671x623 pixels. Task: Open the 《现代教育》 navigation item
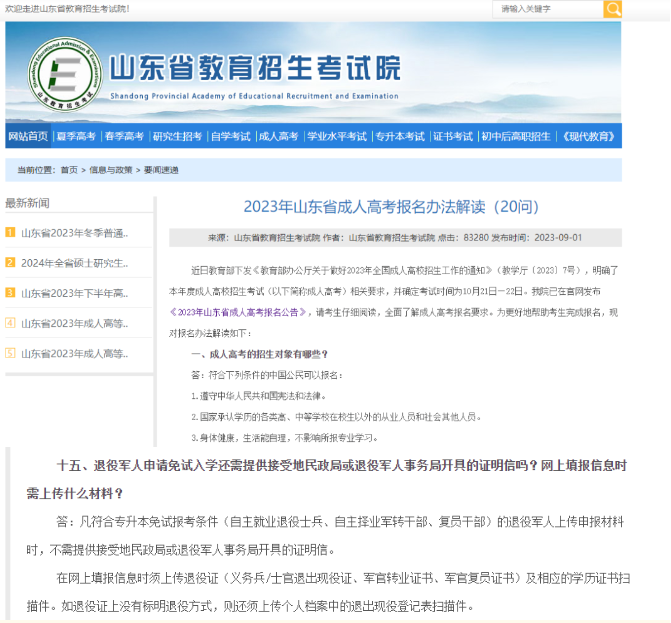click(x=588, y=136)
